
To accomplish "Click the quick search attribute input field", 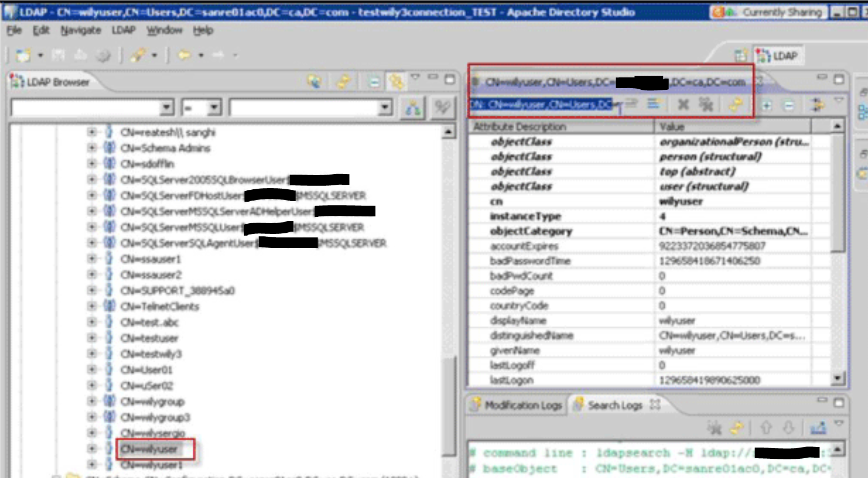I will (x=85, y=107).
